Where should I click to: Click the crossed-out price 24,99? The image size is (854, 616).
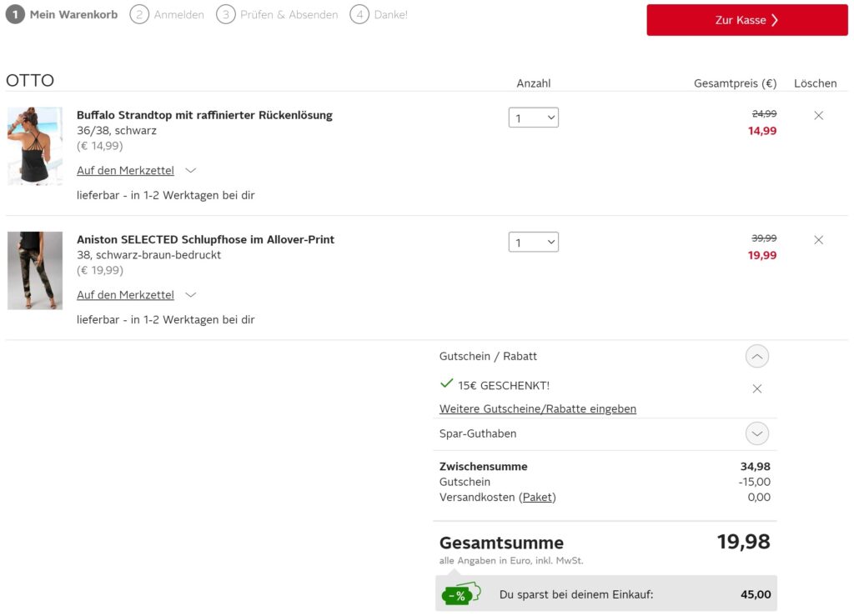[764, 113]
